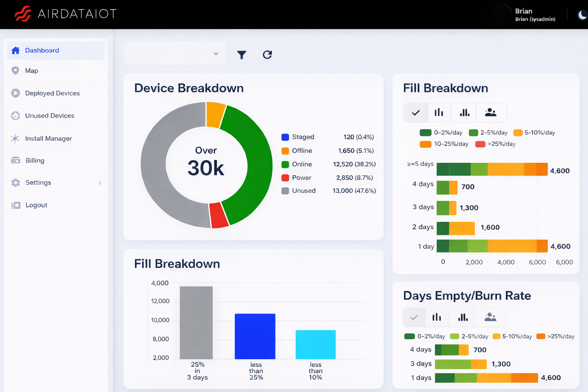Image resolution: width=588 pixels, height=392 pixels.
Task: Expand the Settings submenu chevron
Action: pyautogui.click(x=100, y=183)
